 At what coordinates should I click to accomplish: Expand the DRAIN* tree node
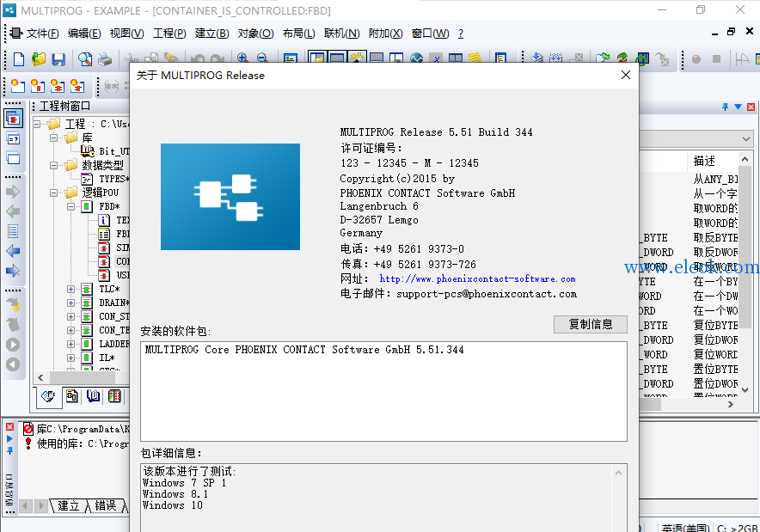pyautogui.click(x=70, y=303)
